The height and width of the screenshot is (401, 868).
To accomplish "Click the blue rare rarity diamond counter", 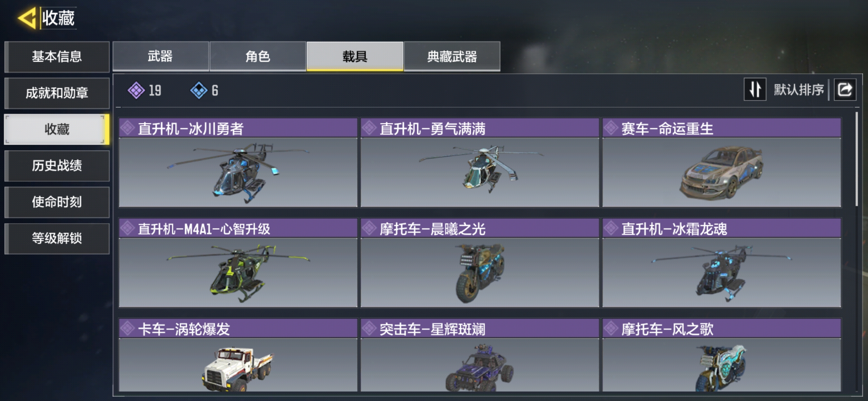I will click(204, 90).
